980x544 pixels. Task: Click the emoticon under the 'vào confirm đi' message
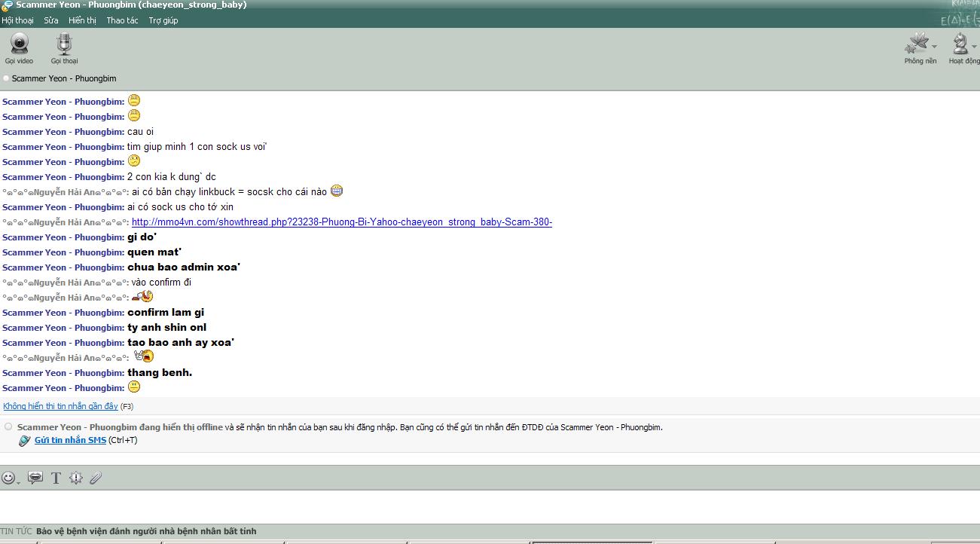pyautogui.click(x=142, y=297)
